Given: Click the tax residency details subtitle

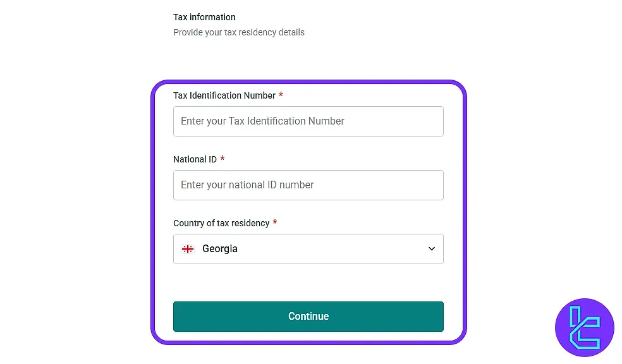Looking at the screenshot, I should pos(238,32).
